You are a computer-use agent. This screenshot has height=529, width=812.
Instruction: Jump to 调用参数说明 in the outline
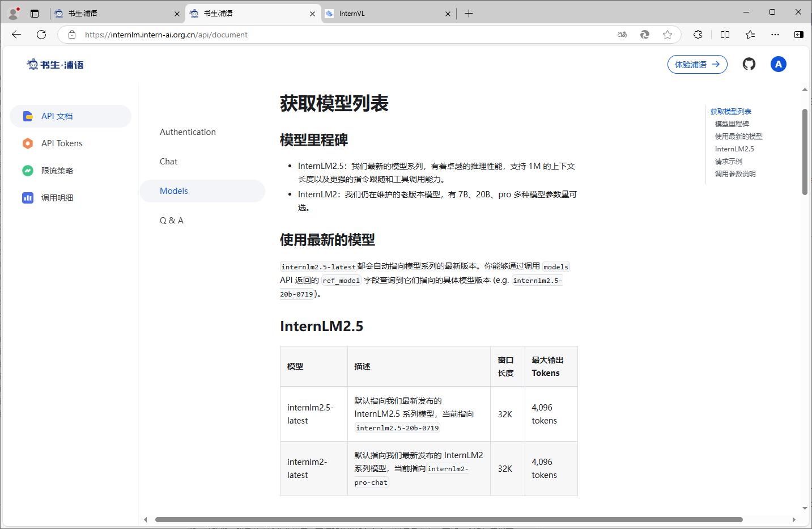click(736, 174)
